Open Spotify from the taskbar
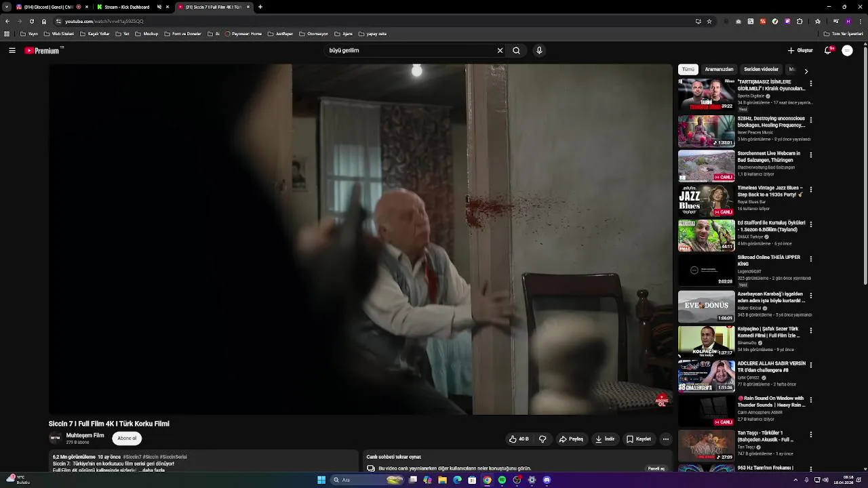The height and width of the screenshot is (488, 868). pos(502,480)
